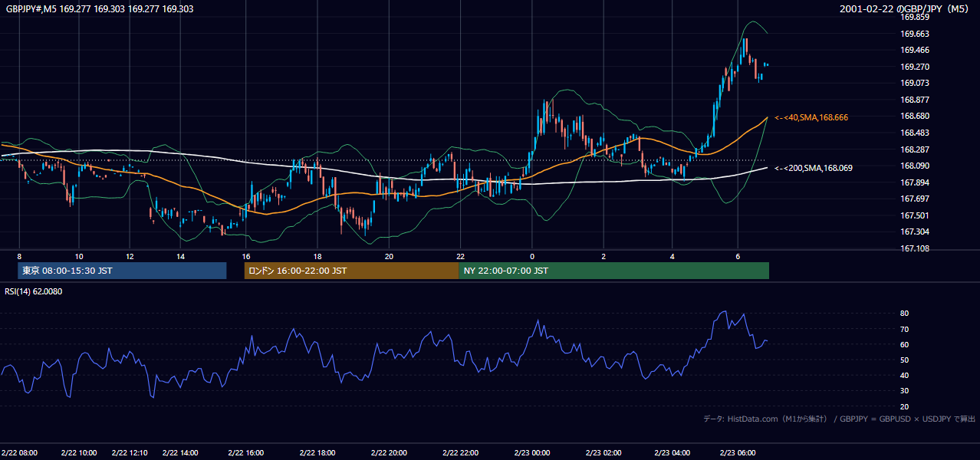Click price axis value 168.877
Screen dimensions: 980x460
point(915,100)
